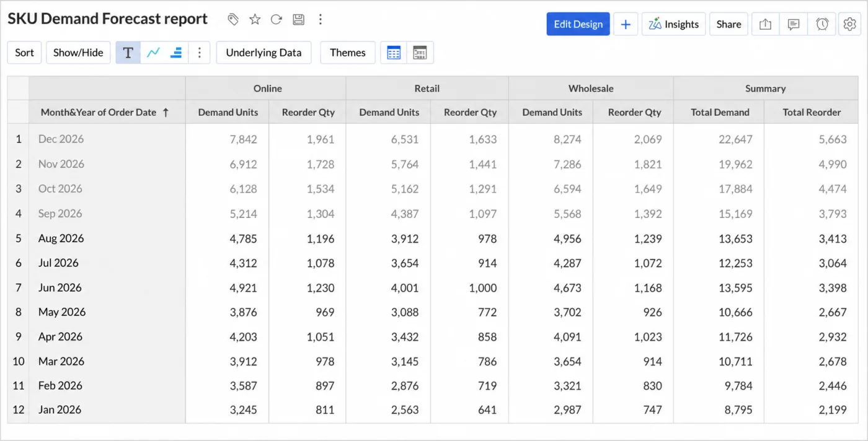Image resolution: width=868 pixels, height=441 pixels.
Task: Select the Feb 2026 row label
Action: click(x=60, y=386)
